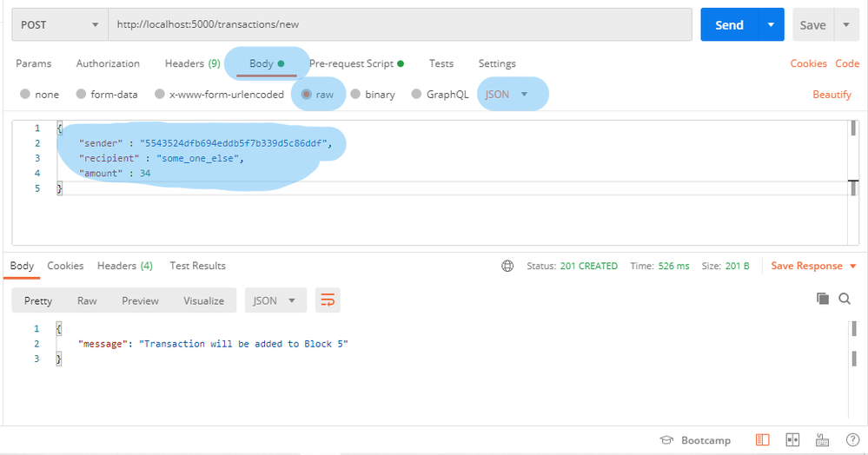Select the none body type radio

tap(25, 94)
